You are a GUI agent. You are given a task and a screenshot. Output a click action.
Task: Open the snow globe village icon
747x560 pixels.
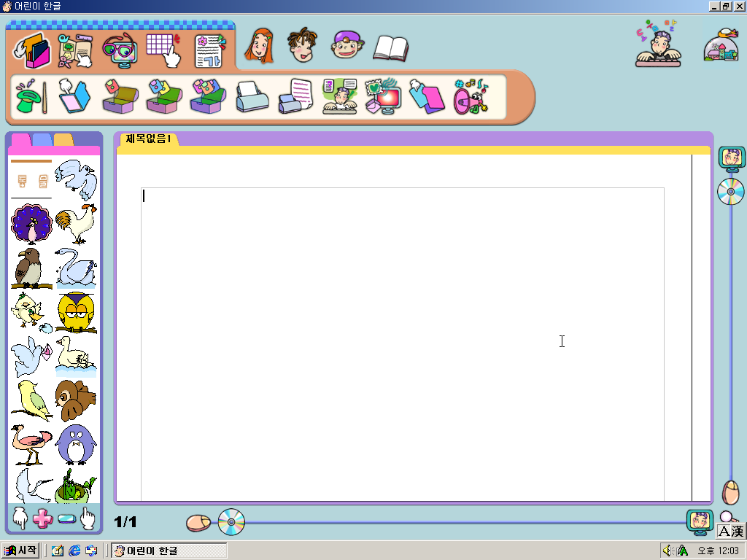coord(721,44)
